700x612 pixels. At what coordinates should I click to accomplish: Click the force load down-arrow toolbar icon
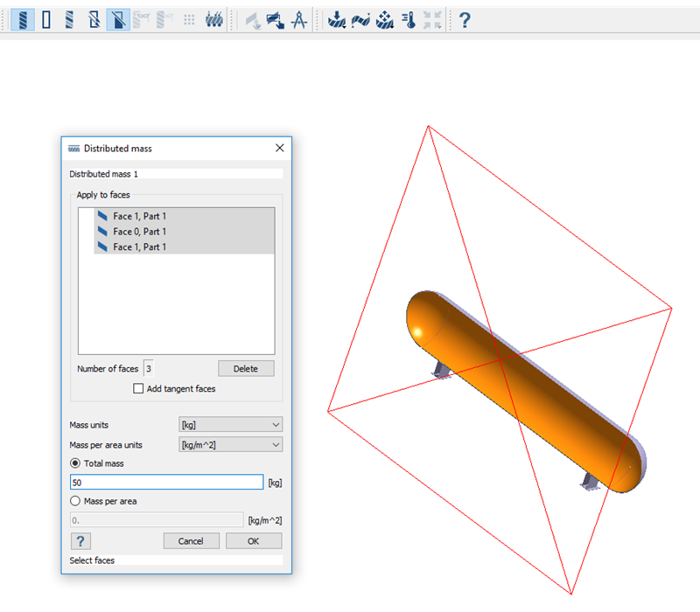click(336, 19)
